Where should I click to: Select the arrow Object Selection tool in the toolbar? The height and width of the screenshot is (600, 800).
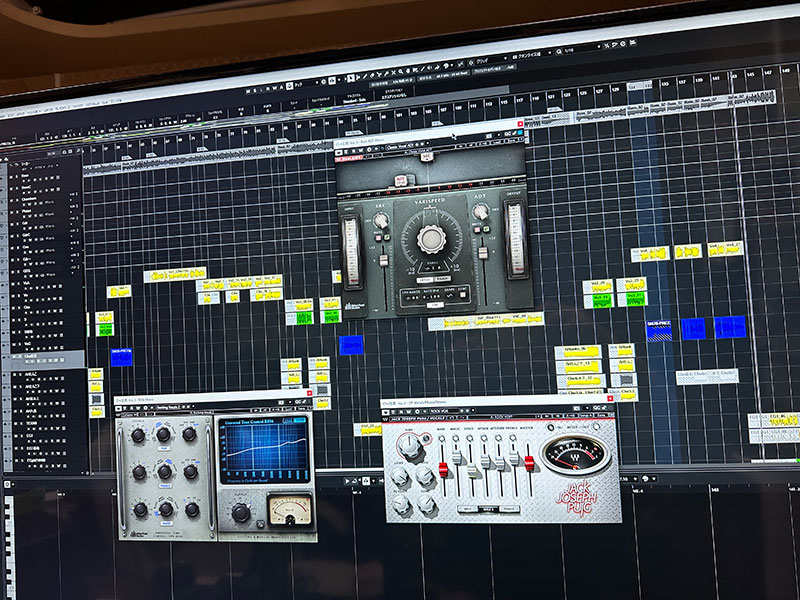click(x=350, y=78)
